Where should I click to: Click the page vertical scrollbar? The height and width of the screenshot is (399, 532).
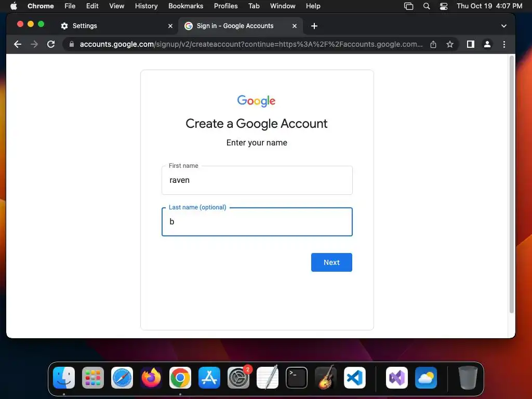(x=511, y=185)
